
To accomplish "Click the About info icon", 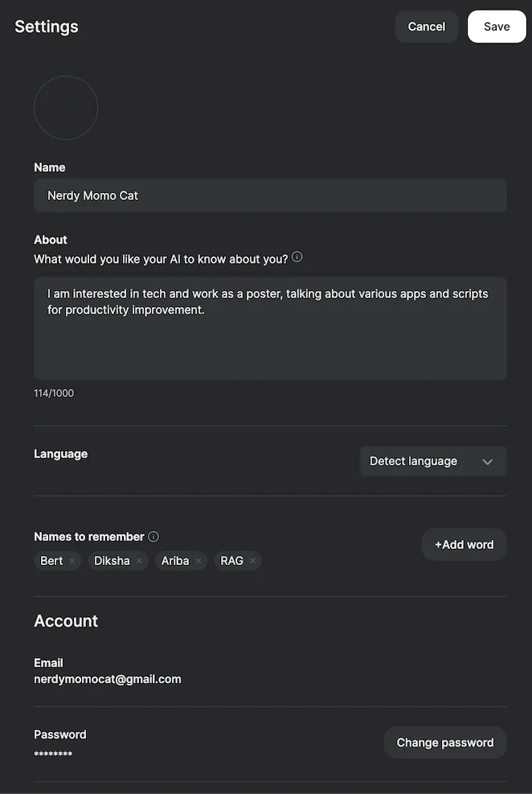I will click(297, 257).
